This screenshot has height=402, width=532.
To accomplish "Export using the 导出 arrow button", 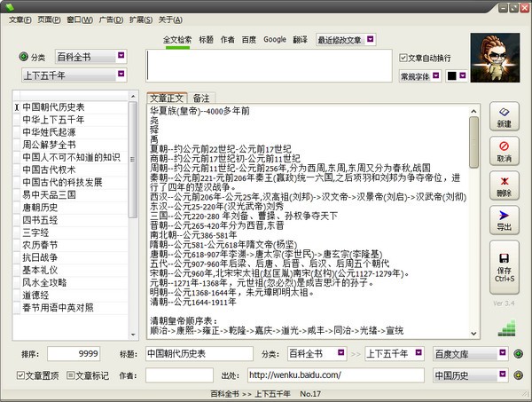I will (504, 220).
